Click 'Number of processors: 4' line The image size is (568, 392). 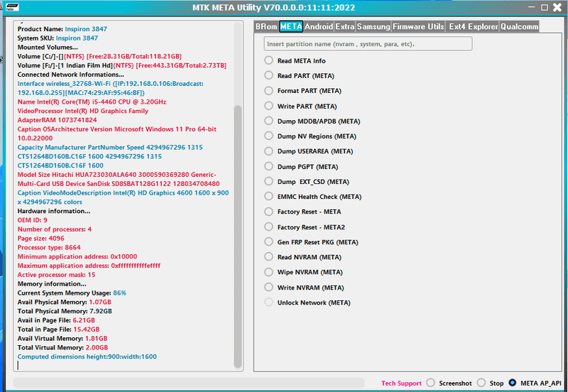tap(55, 229)
